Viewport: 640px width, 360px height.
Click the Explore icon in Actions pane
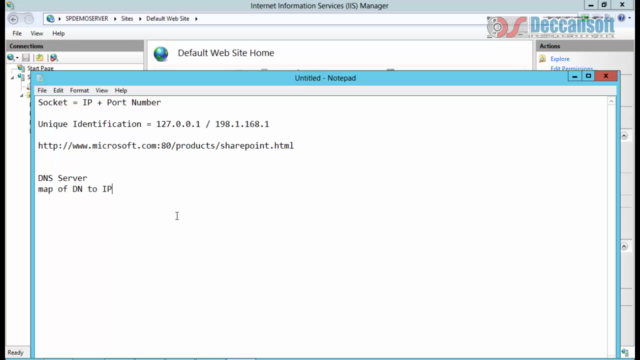click(x=542, y=59)
